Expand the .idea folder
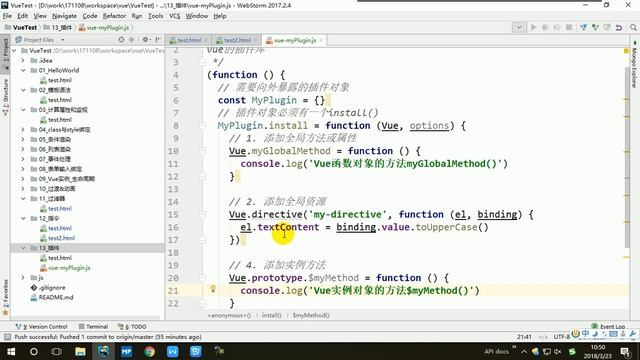The image size is (640, 360). (23, 60)
